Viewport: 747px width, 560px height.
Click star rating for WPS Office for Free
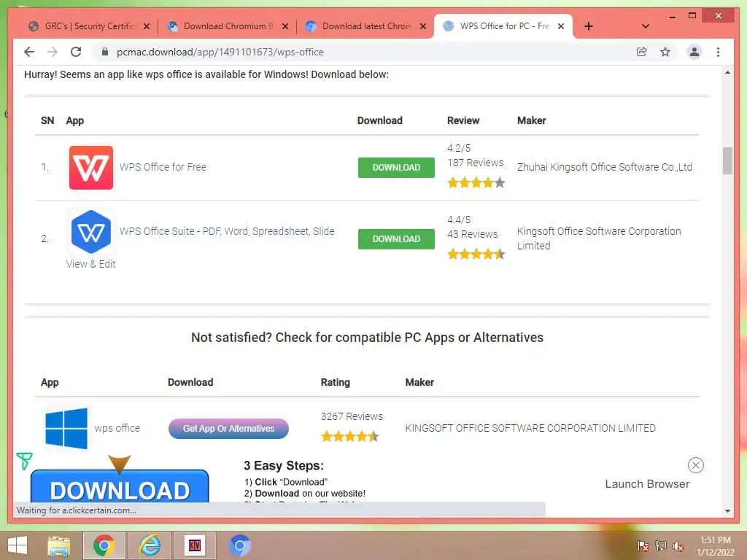coord(476,182)
